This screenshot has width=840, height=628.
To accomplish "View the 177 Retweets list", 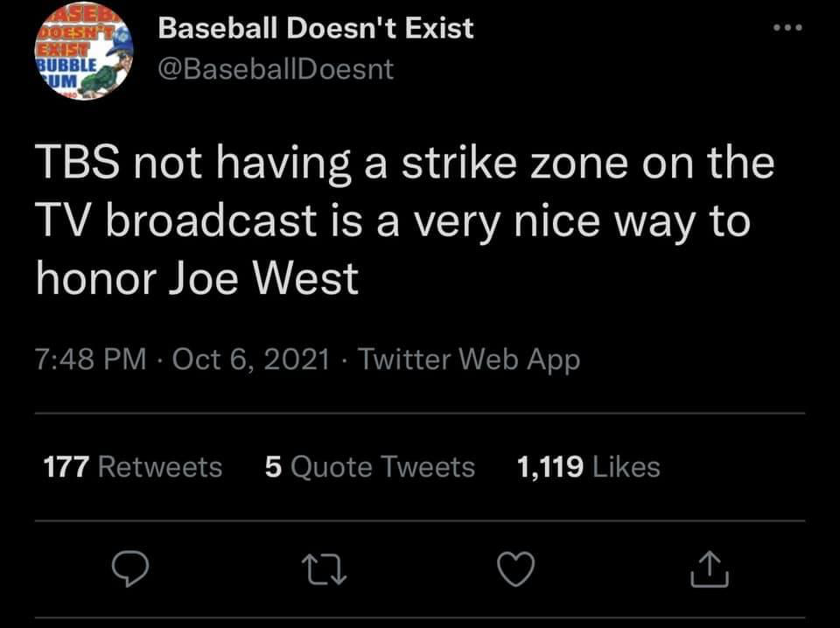I will [x=133, y=467].
